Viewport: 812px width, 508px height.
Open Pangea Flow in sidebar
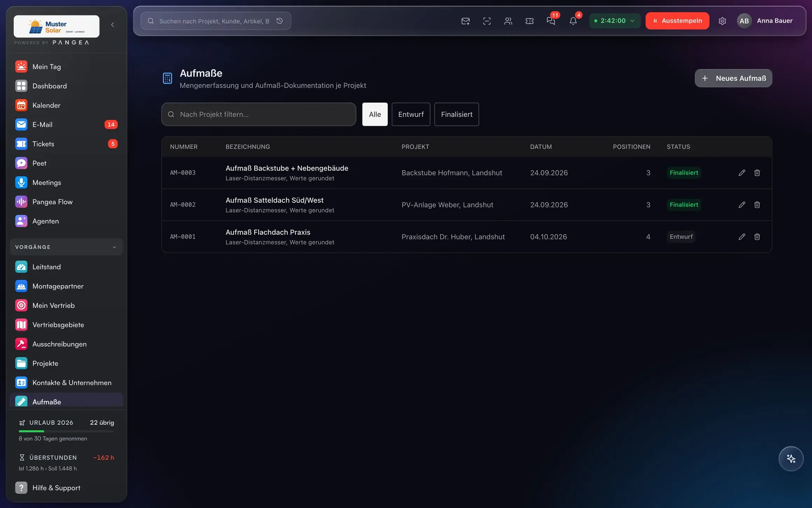(x=66, y=202)
